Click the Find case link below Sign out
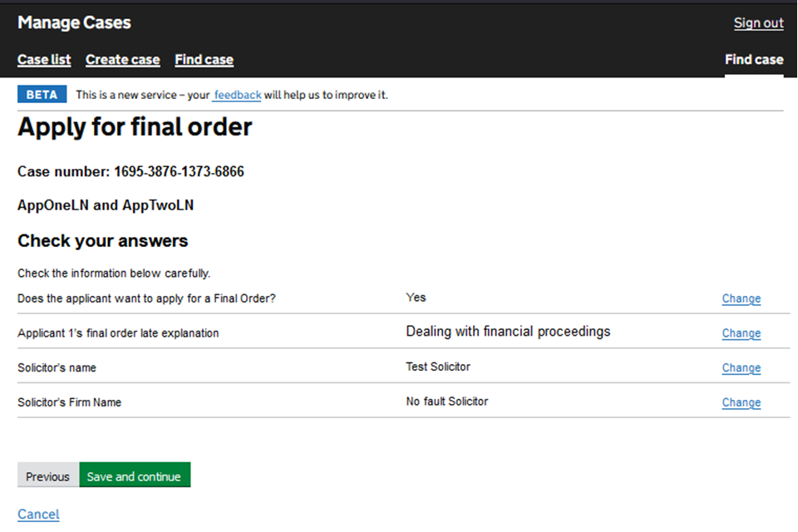Viewport: 798px width, 532px height. [753, 60]
